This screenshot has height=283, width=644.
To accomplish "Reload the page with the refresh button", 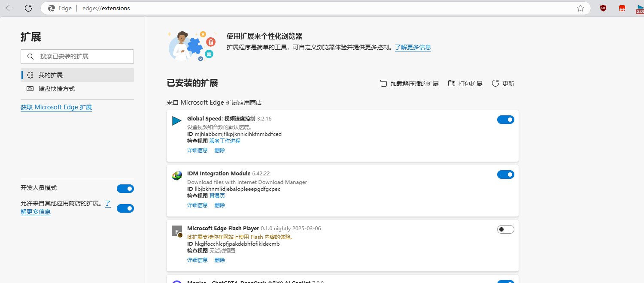I will click(x=28, y=8).
